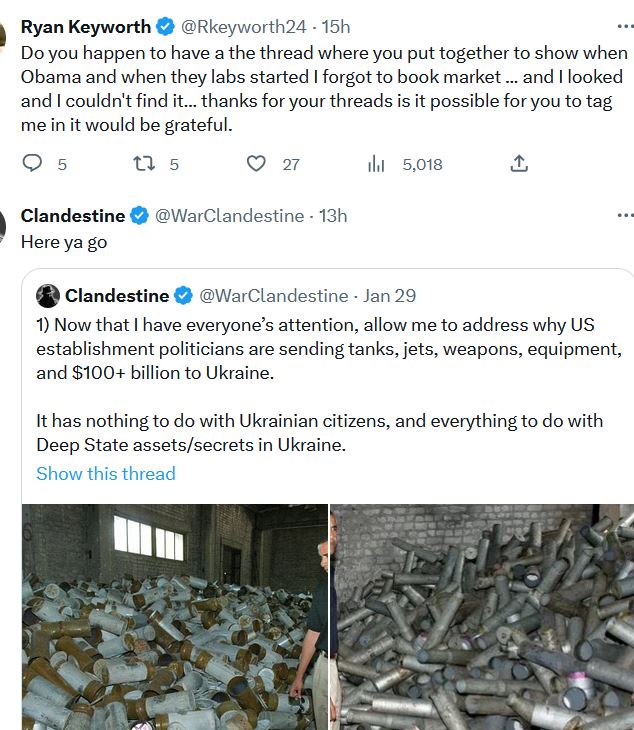The width and height of the screenshot is (634, 730).
Task: Click the Clandestine display name in reply
Action: [x=73, y=216]
